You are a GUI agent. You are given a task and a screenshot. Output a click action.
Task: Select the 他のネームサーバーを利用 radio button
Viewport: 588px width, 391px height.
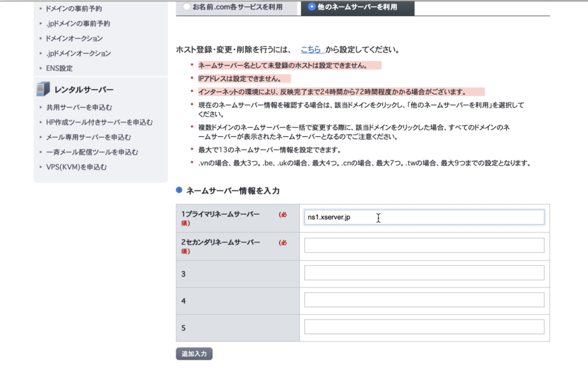point(312,7)
